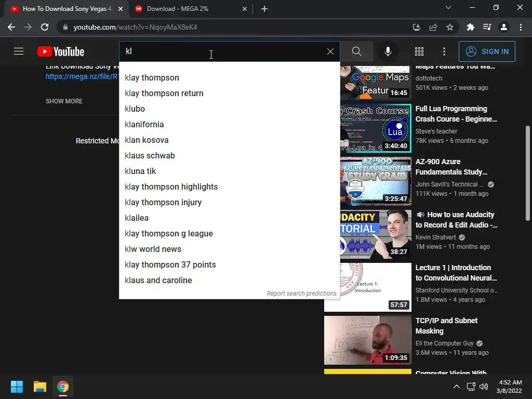Open the YouTube hamburger guide menu
This screenshot has width=532, height=399.
(19, 51)
